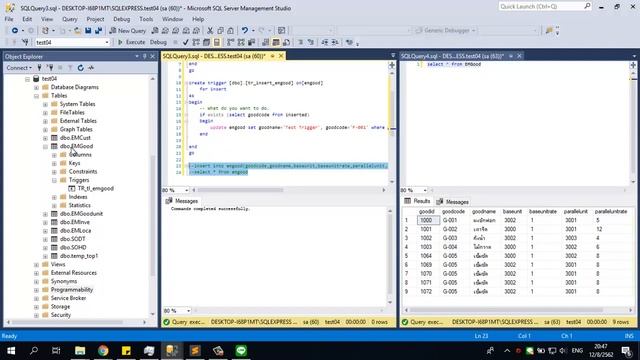This screenshot has height=360, width=640.
Task: Click the Display Estimated Execution Plan icon
Action: tap(196, 42)
